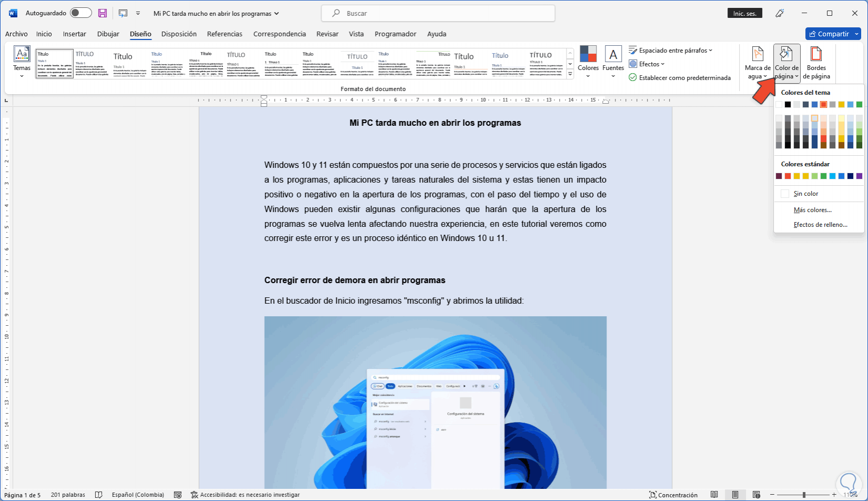Save the document with the purple disk icon
The image size is (868, 501).
[x=103, y=13]
